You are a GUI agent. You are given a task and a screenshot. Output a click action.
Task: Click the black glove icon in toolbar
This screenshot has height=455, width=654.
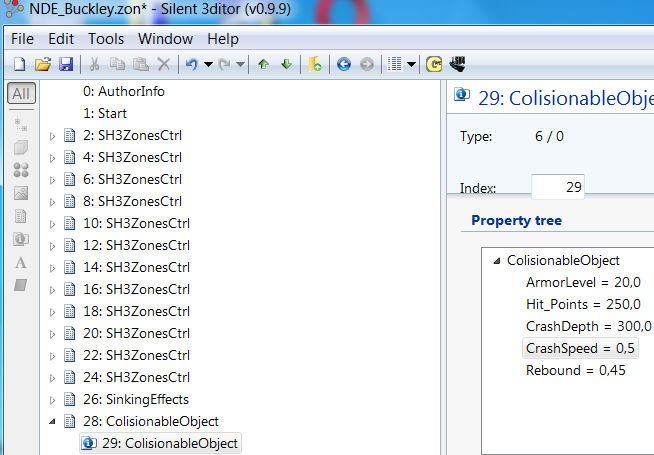(458, 64)
